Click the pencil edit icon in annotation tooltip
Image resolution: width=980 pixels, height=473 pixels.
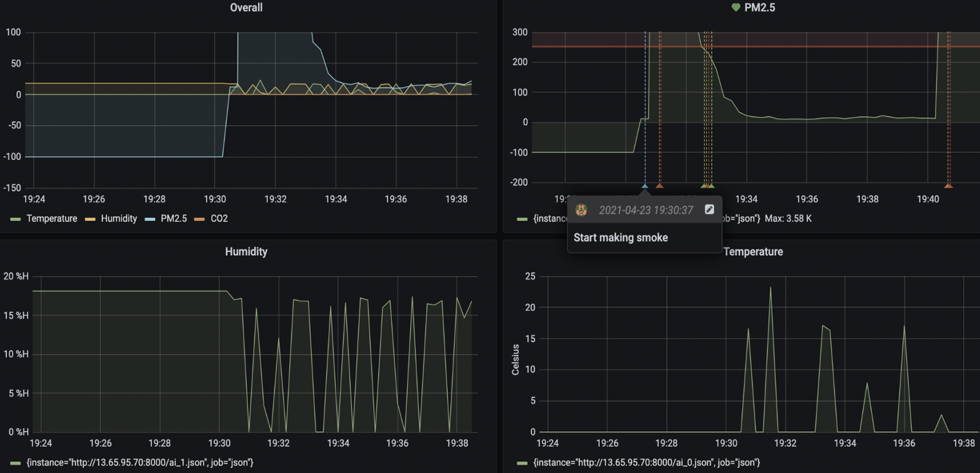(x=709, y=209)
